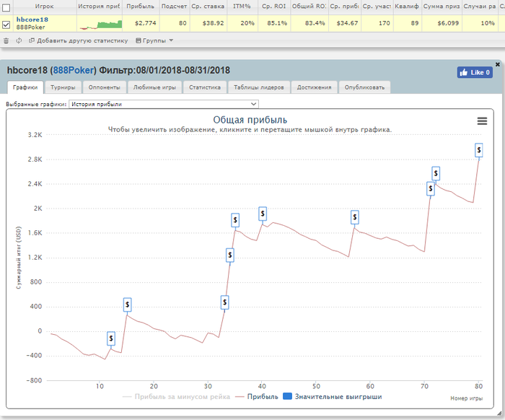Open the chart hamburger menu icon
Screen dimensions: 505x420
click(x=482, y=121)
